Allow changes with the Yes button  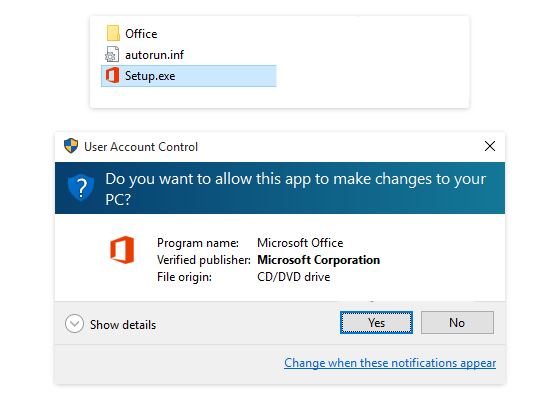pos(376,322)
